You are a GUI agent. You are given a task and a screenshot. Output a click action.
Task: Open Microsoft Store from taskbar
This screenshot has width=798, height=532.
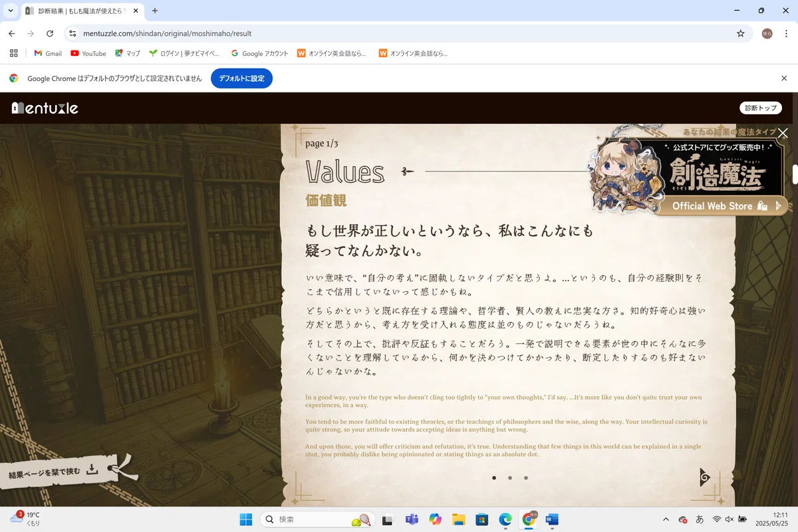(482, 519)
